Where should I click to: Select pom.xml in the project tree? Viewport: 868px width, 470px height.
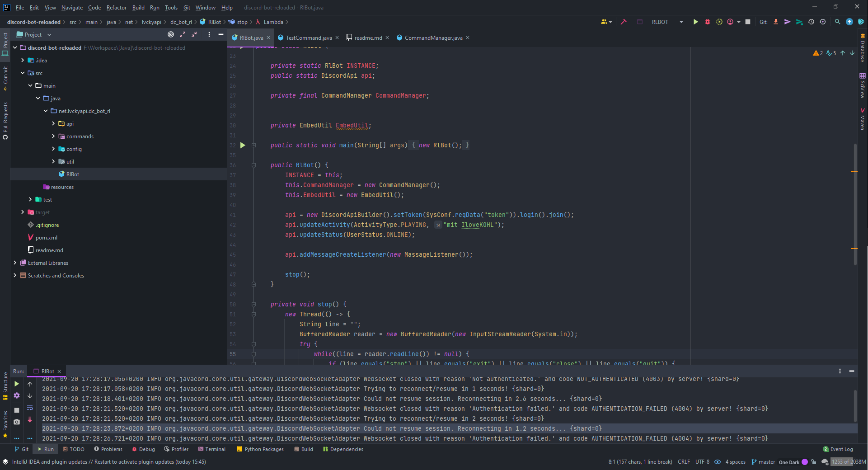[46, 238]
